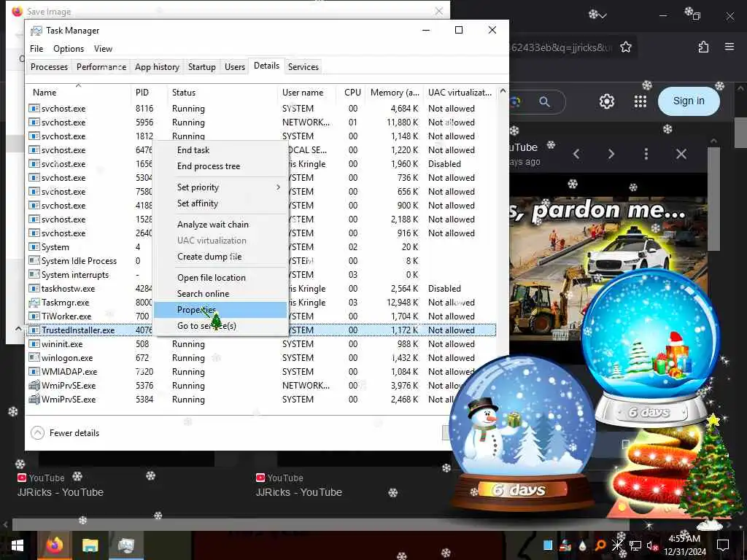
Task: Select the wininit.exe process
Action: (62, 344)
